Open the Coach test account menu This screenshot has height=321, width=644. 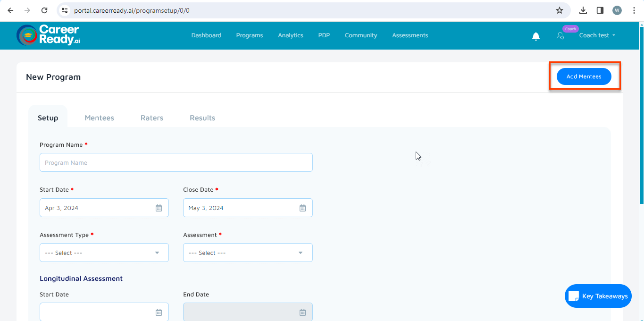tap(597, 35)
